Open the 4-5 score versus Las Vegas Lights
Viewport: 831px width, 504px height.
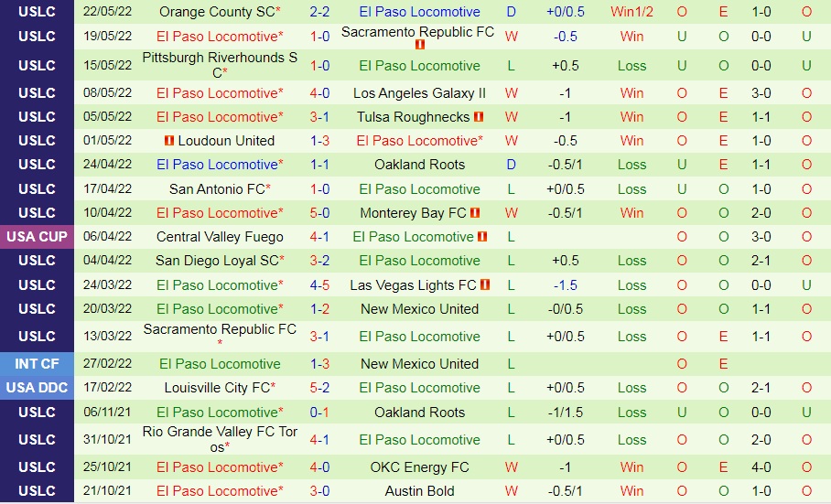point(319,285)
